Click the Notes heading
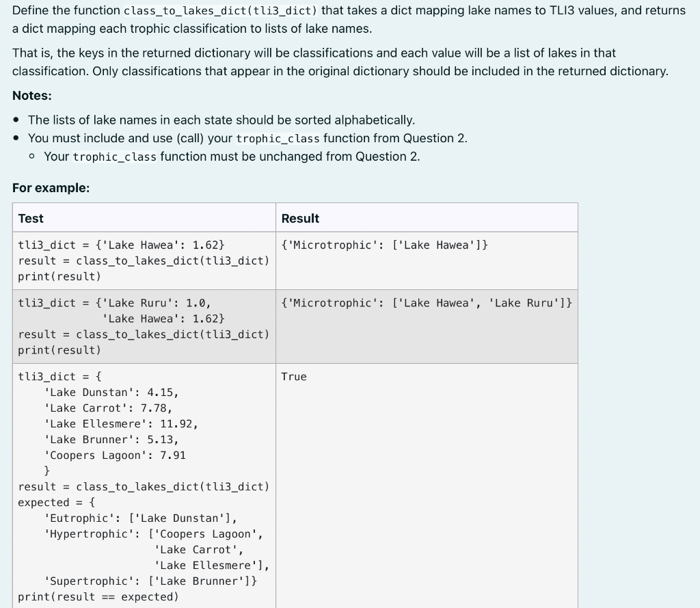This screenshot has height=608, width=700. coord(31,96)
